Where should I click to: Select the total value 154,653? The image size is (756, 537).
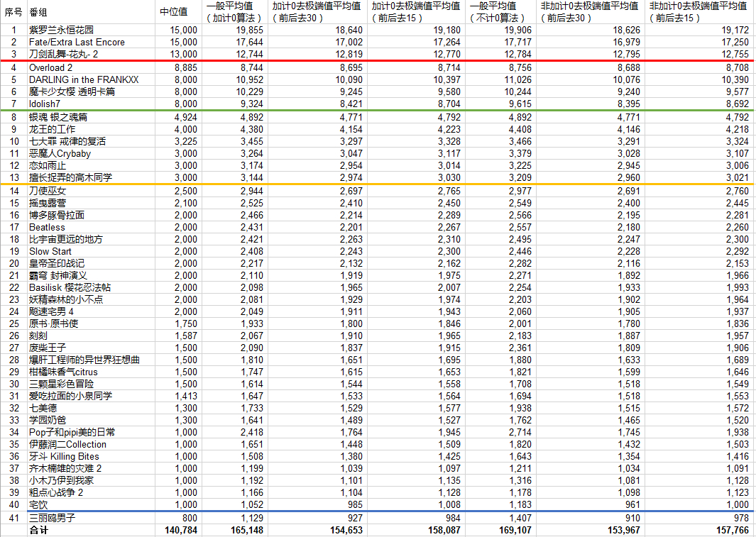pyautogui.click(x=346, y=529)
